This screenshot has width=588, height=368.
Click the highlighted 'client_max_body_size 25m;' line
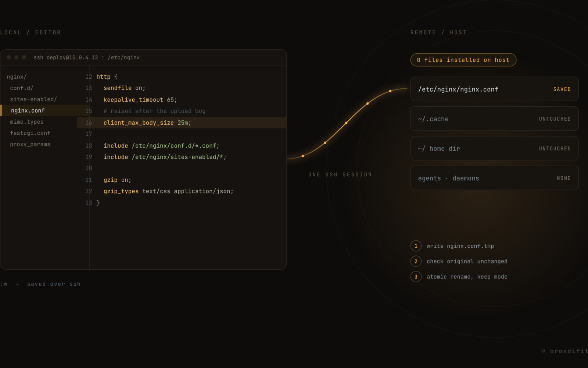click(182, 123)
